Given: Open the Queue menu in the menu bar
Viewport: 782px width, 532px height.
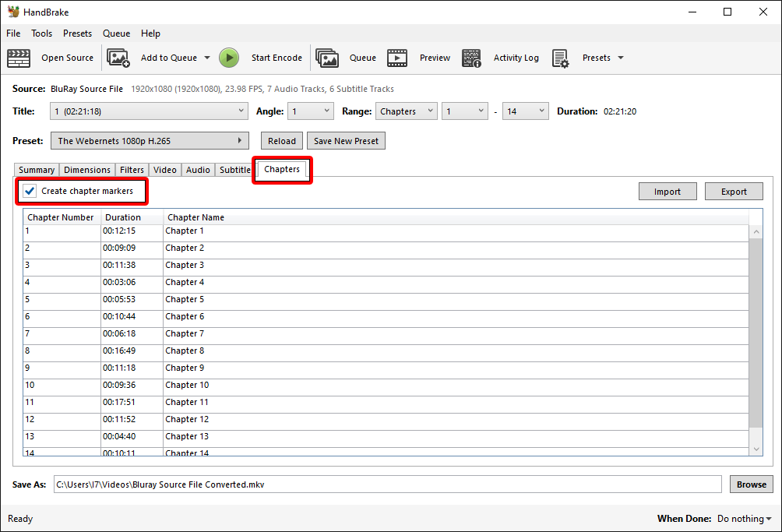Looking at the screenshot, I should [116, 33].
